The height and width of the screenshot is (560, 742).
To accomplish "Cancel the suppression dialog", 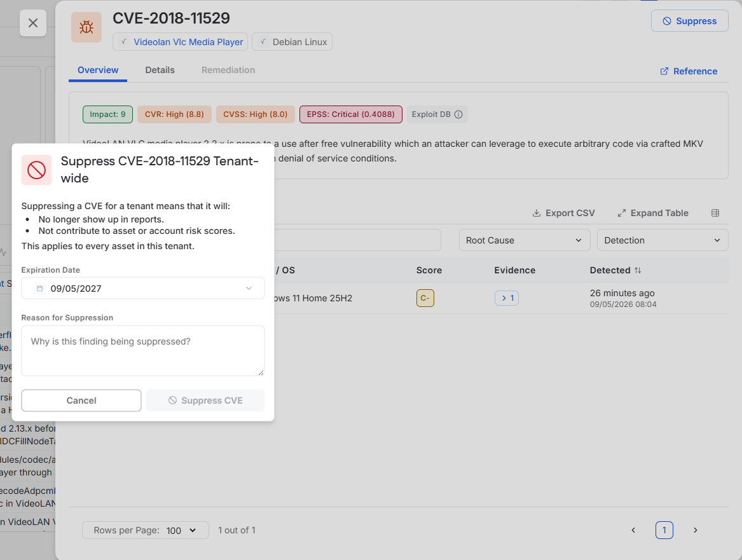I will coord(81,400).
